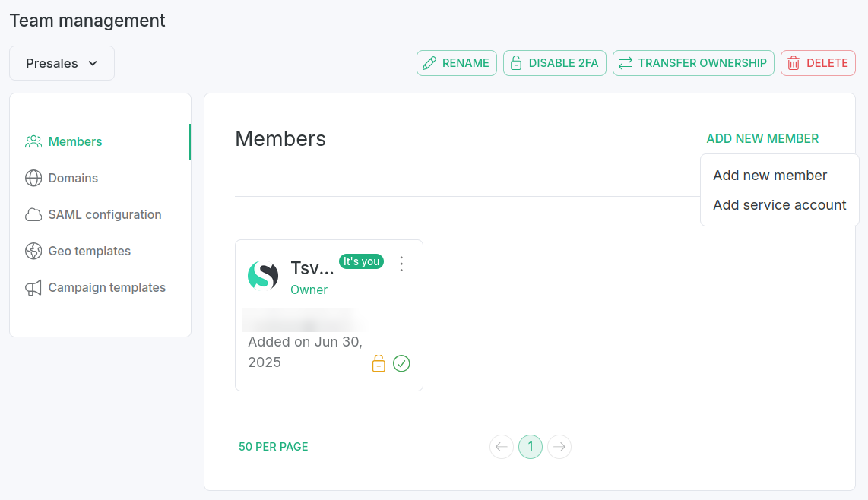Select page 1 in pagination
This screenshot has height=500, width=868.
point(531,447)
